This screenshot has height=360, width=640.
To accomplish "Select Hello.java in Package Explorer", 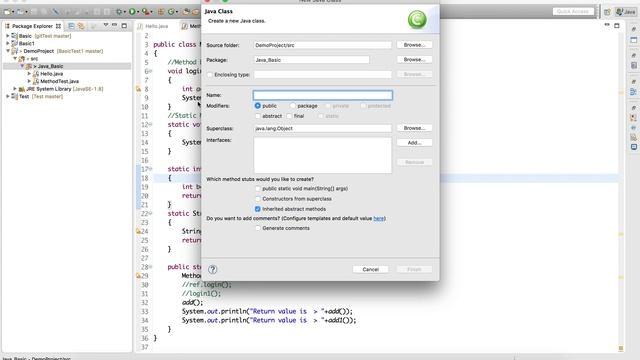I will pyautogui.click(x=51, y=74).
